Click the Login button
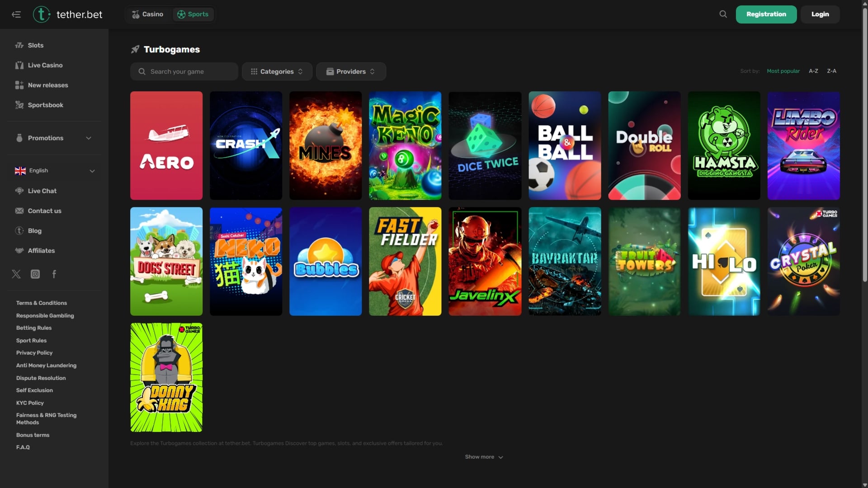Image resolution: width=868 pixels, height=488 pixels. coord(820,14)
